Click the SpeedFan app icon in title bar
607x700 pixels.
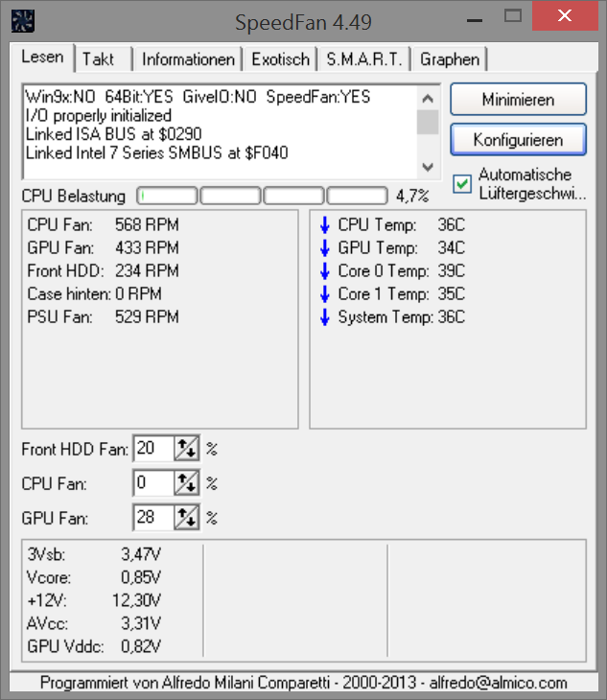click(23, 21)
